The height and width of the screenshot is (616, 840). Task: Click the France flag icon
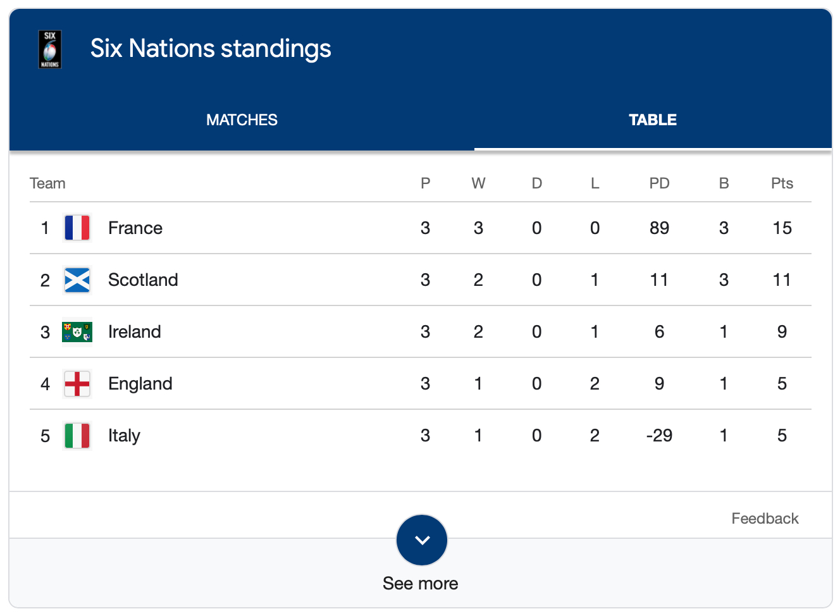tap(77, 228)
